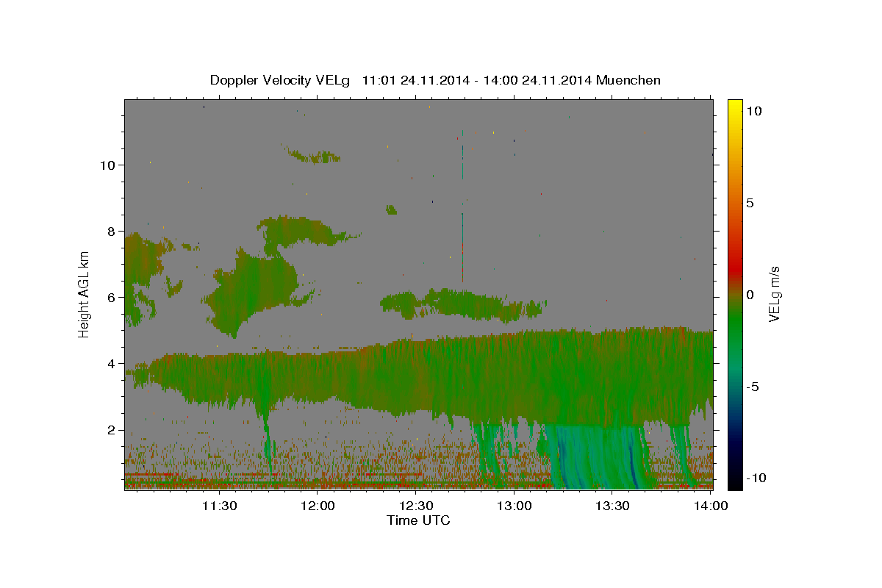This screenshot has height=588, width=882.
Task: Click the height tick label 8
Action: pos(111,231)
